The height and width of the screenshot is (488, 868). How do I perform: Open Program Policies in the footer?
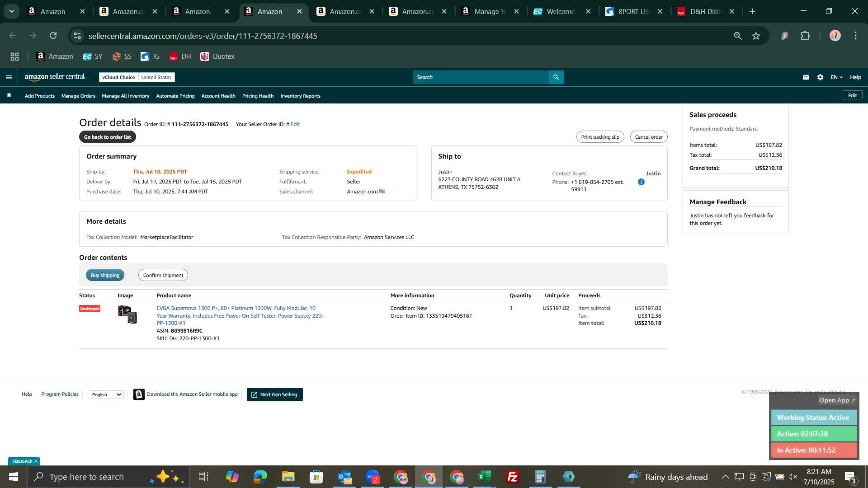click(x=60, y=394)
